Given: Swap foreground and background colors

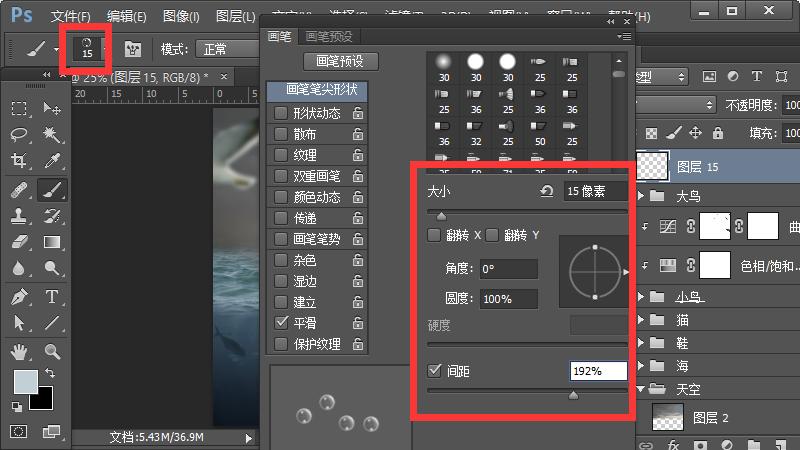Looking at the screenshot, I should (x=50, y=373).
